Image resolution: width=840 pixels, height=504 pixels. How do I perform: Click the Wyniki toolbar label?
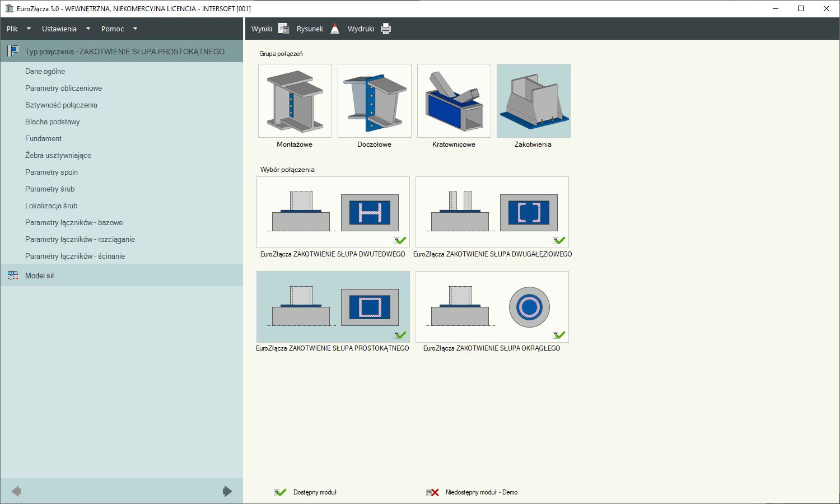click(262, 29)
